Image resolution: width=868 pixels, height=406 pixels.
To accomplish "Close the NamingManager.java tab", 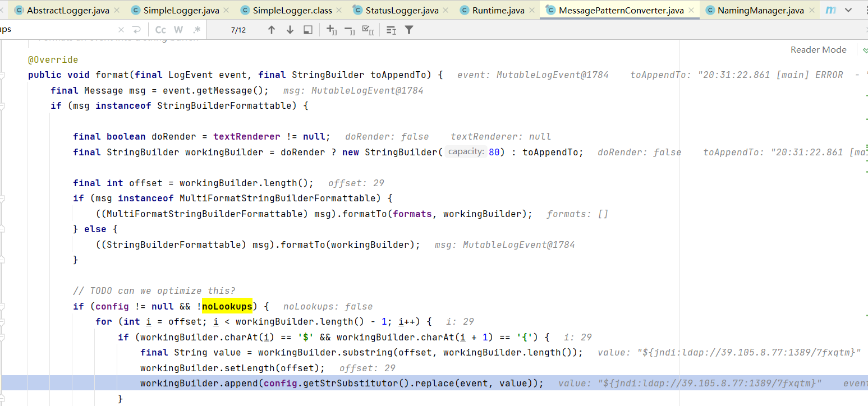I will pos(811,10).
